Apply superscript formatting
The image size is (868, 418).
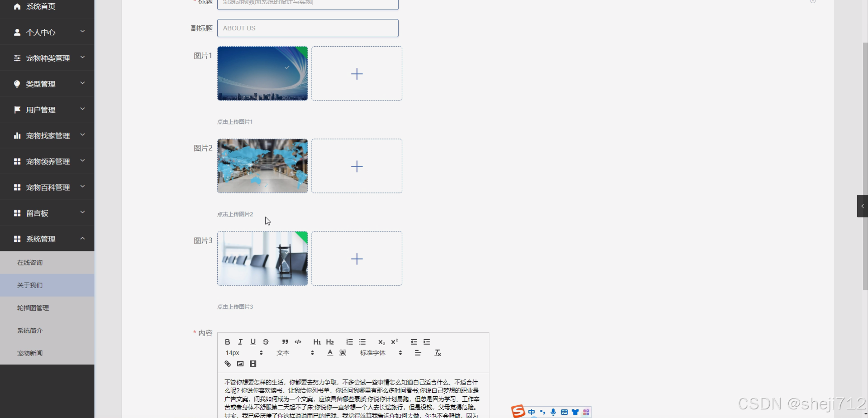click(x=394, y=342)
